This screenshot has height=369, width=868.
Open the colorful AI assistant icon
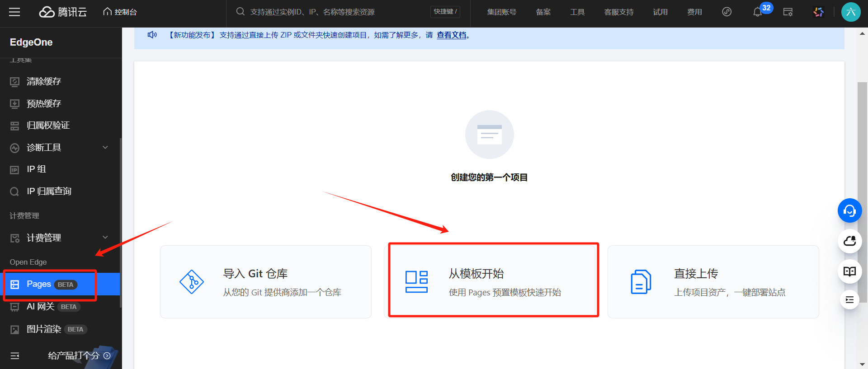[818, 12]
